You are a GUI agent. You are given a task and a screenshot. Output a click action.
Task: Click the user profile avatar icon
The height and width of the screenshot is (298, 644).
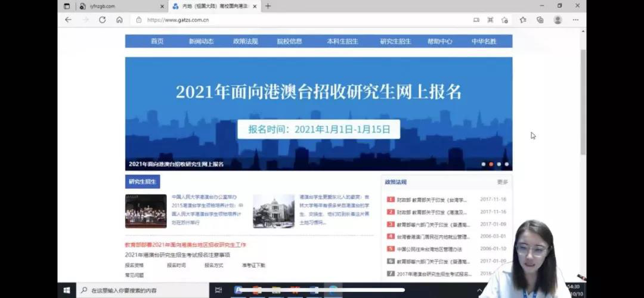pos(558,20)
